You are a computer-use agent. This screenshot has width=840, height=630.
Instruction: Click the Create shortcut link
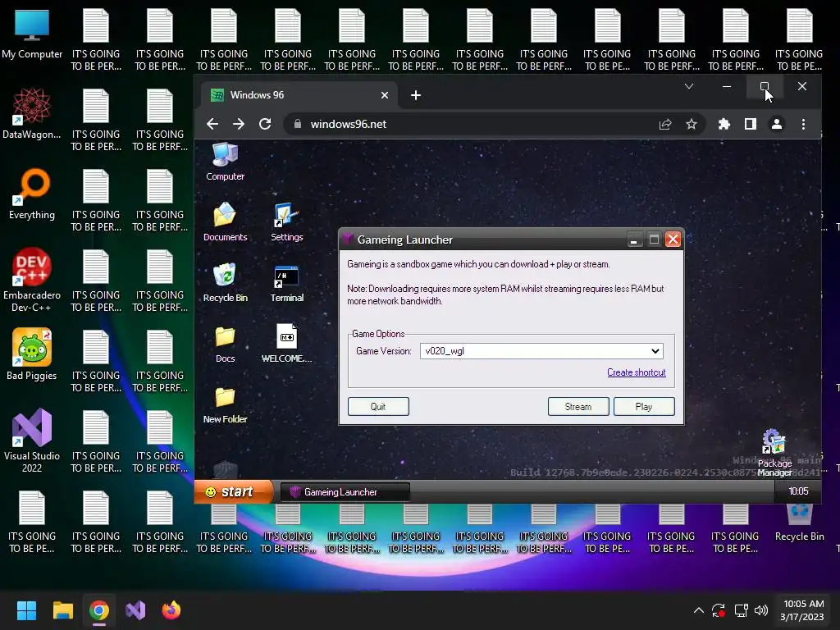pyautogui.click(x=636, y=372)
